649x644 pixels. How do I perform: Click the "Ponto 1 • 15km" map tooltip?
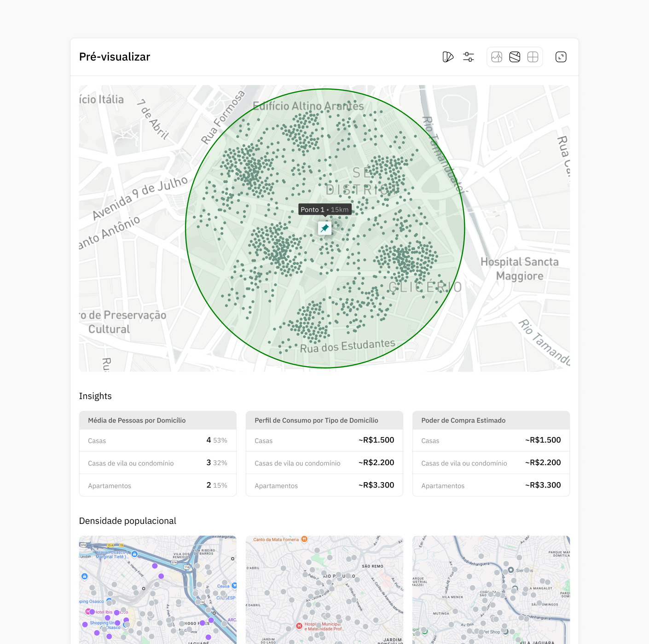click(325, 210)
